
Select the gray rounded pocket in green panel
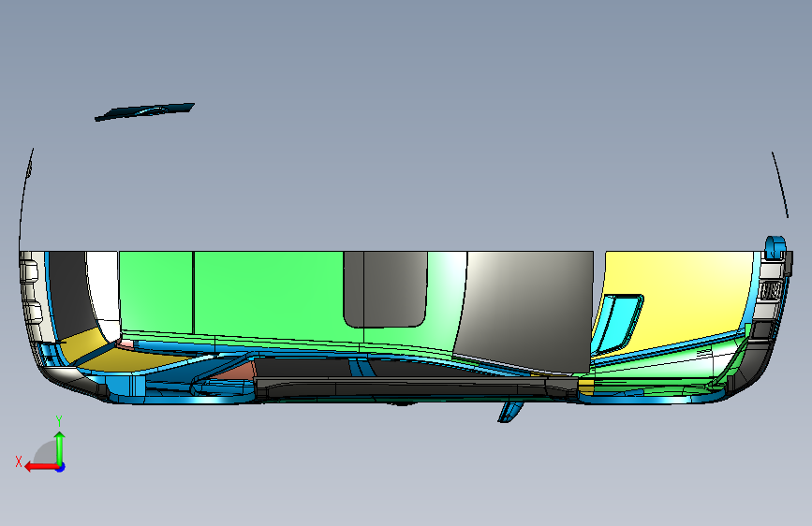385,289
